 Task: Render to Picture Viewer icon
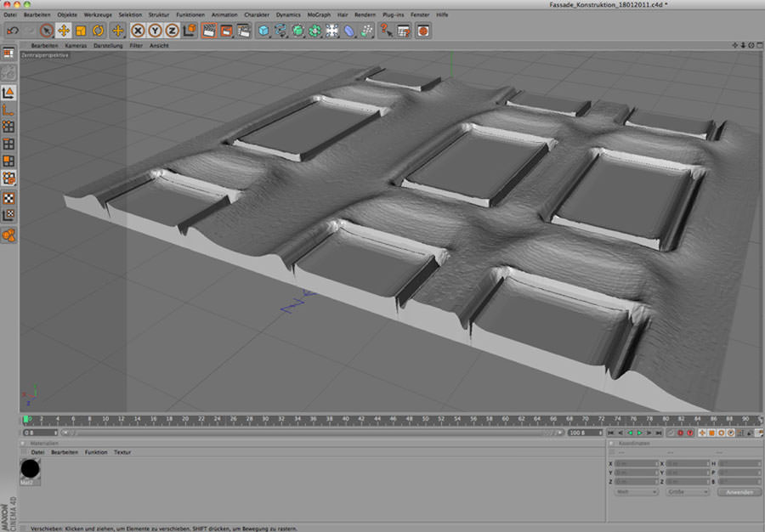226,31
